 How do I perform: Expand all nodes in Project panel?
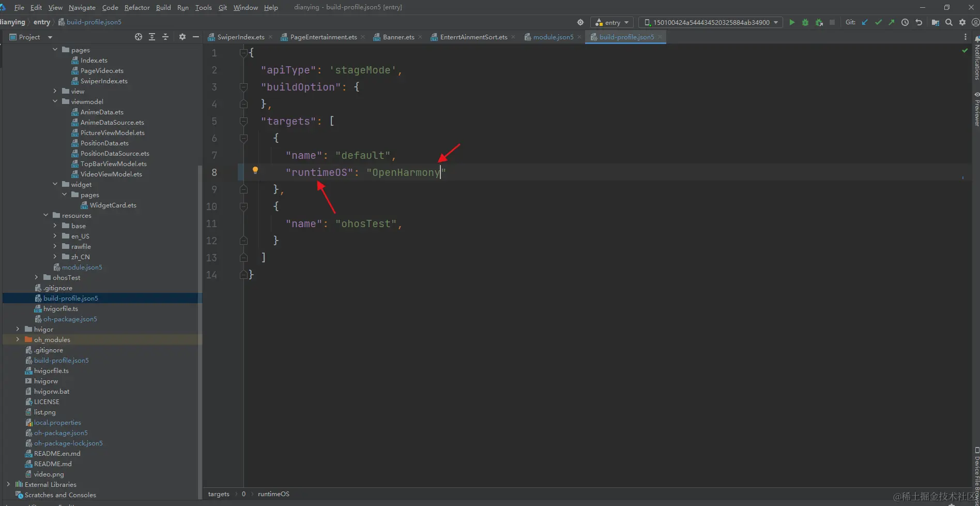pyautogui.click(x=152, y=37)
